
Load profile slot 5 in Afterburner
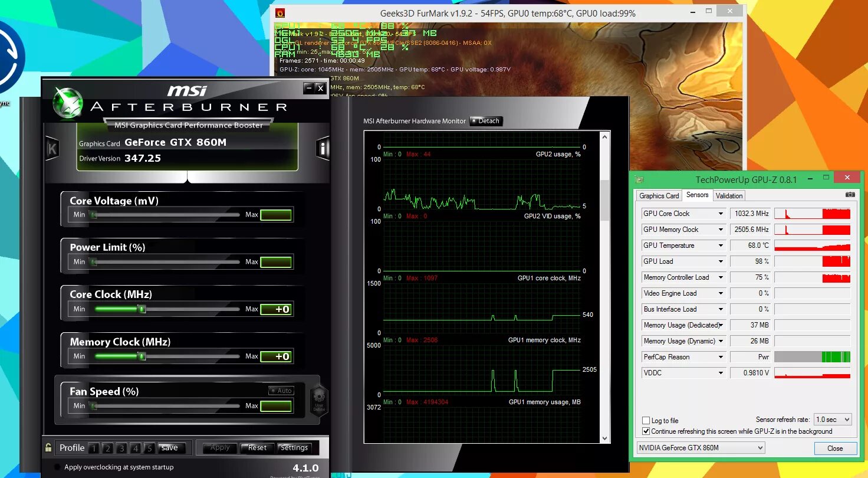point(150,448)
